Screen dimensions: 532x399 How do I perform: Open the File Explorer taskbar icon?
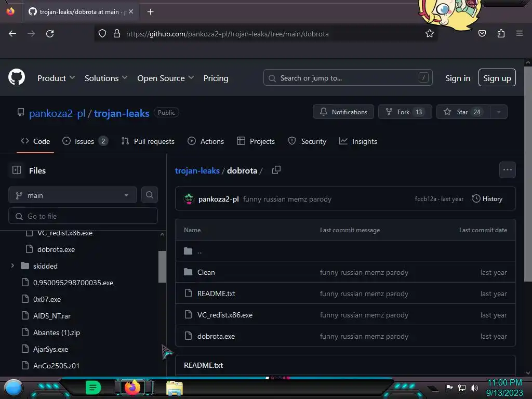point(175,388)
